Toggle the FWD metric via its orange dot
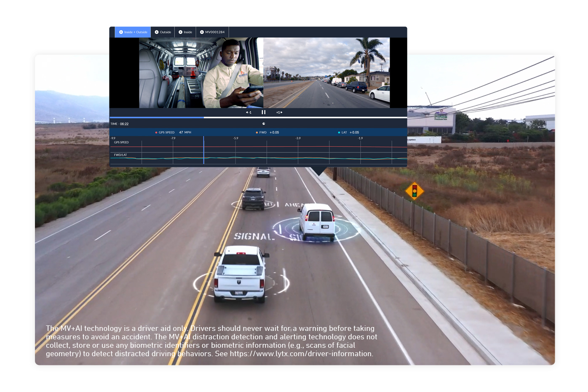The image size is (588, 392). (257, 132)
